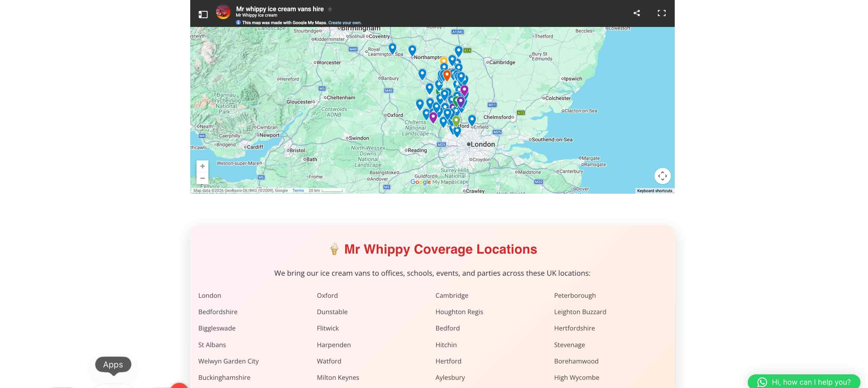Click the Cambridge location in the list
Viewport: 868px width, 388px height.
click(x=452, y=295)
